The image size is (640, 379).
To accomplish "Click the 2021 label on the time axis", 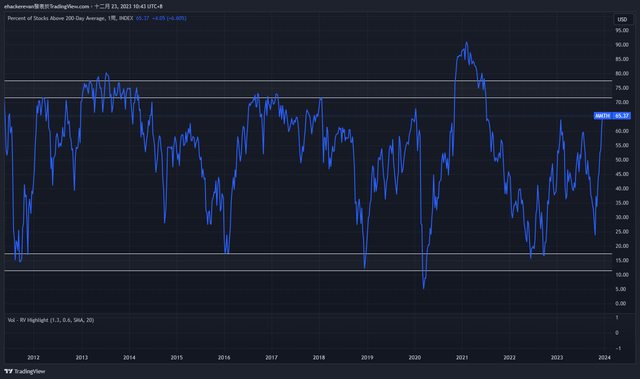I will (462, 357).
